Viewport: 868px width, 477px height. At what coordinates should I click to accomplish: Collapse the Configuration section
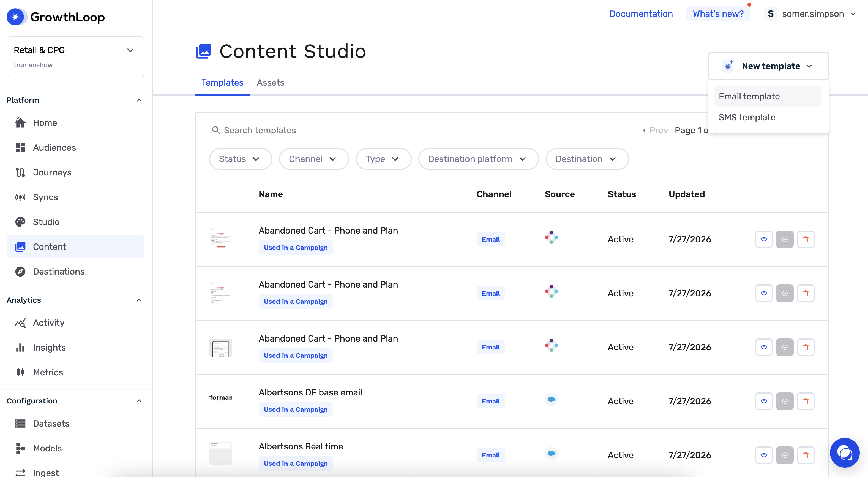tap(139, 401)
